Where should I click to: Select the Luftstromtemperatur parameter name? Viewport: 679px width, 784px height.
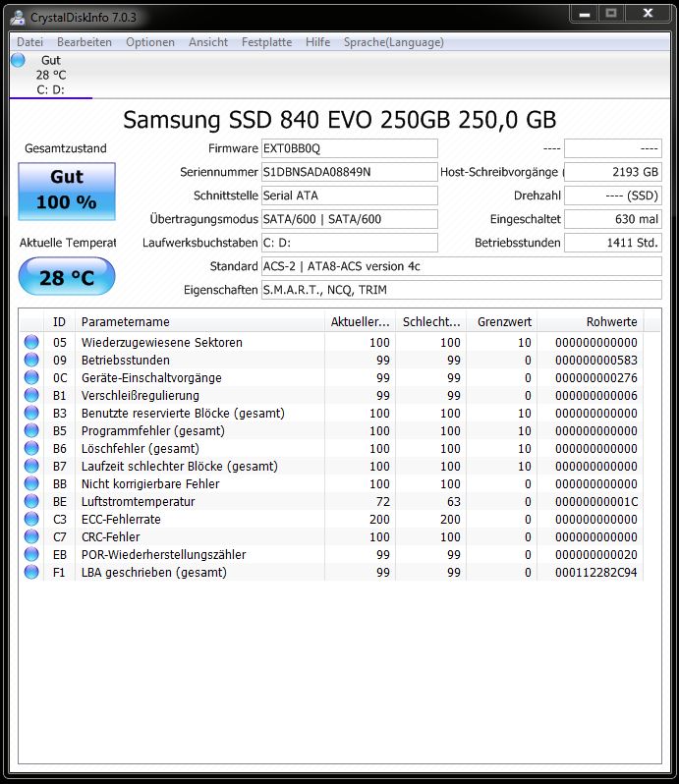click(x=138, y=501)
